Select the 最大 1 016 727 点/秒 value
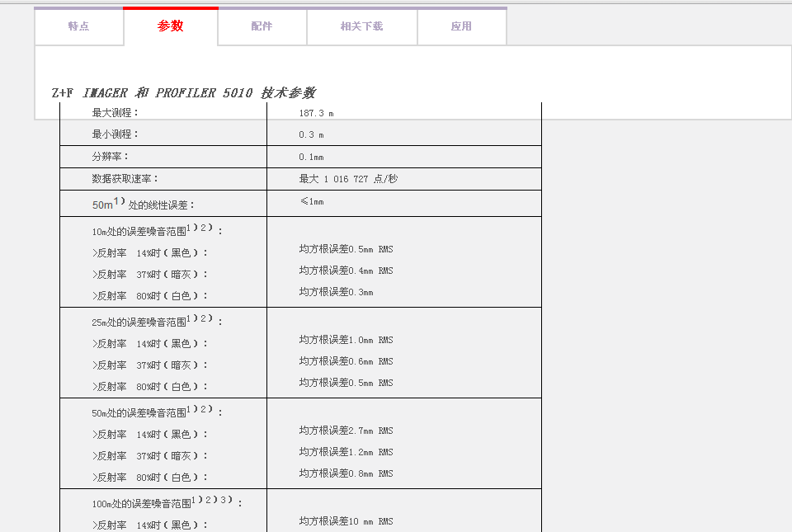 point(348,179)
